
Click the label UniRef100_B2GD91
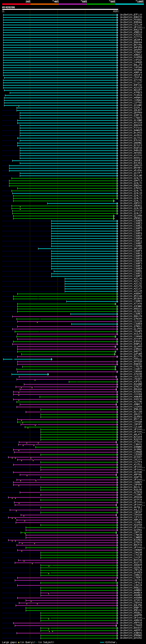click(x=131, y=392)
